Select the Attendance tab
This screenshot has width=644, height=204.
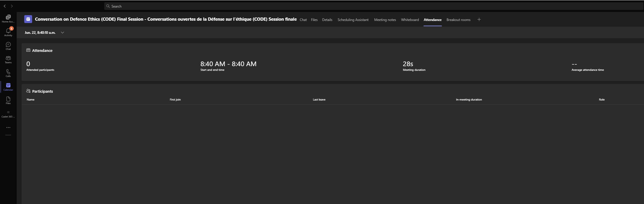433,20
